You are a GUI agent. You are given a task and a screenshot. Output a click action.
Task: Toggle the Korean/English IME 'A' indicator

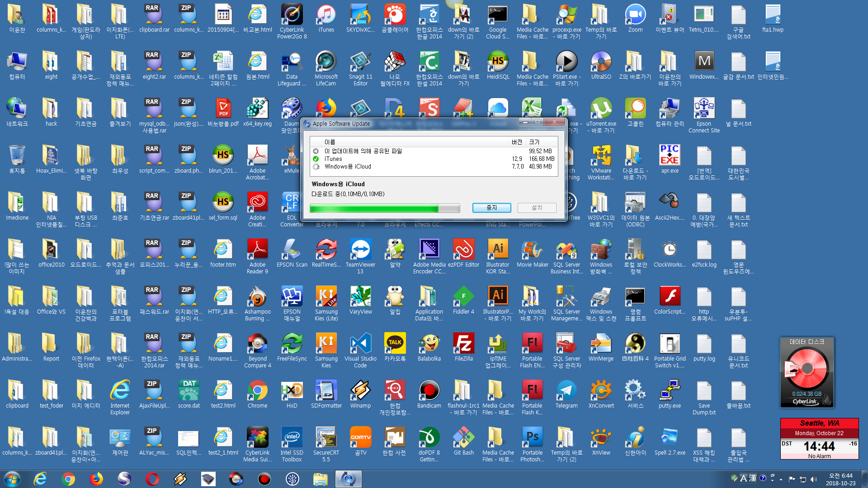pos(744,478)
